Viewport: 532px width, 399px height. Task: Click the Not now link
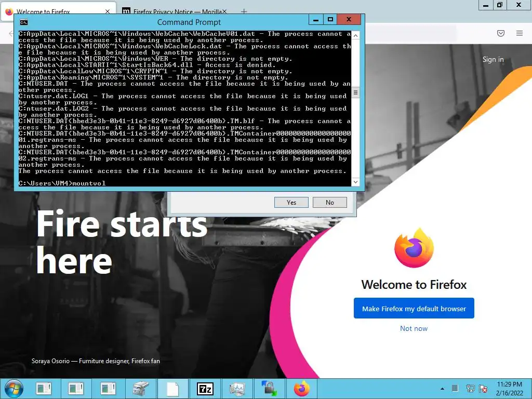(414, 328)
